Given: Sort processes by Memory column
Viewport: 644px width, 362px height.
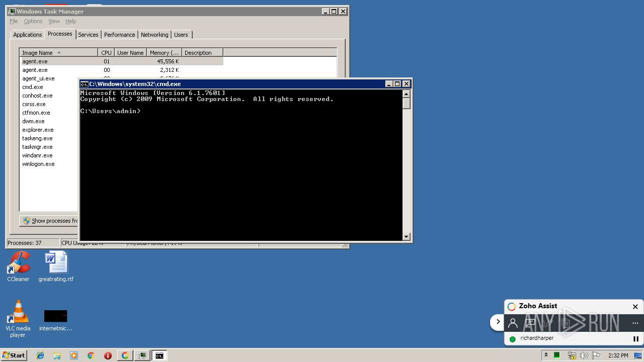Looking at the screenshot, I should click(x=164, y=53).
